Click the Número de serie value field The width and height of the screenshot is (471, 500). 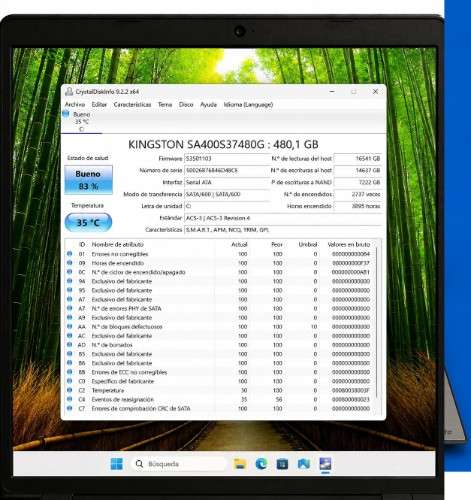point(227,170)
